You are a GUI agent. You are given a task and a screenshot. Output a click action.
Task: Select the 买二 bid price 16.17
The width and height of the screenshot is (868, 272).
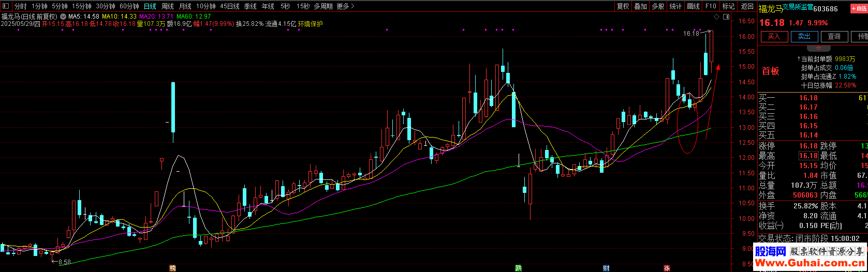[808, 107]
